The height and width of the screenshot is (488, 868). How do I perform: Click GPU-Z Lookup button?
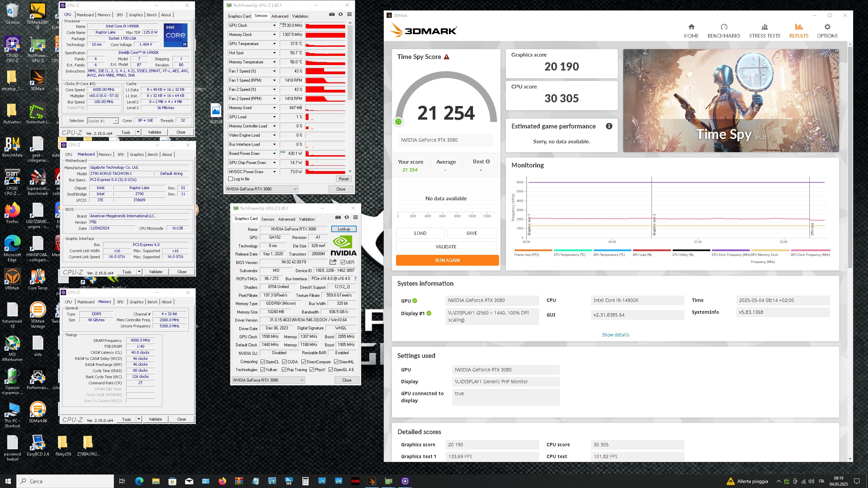coord(343,229)
